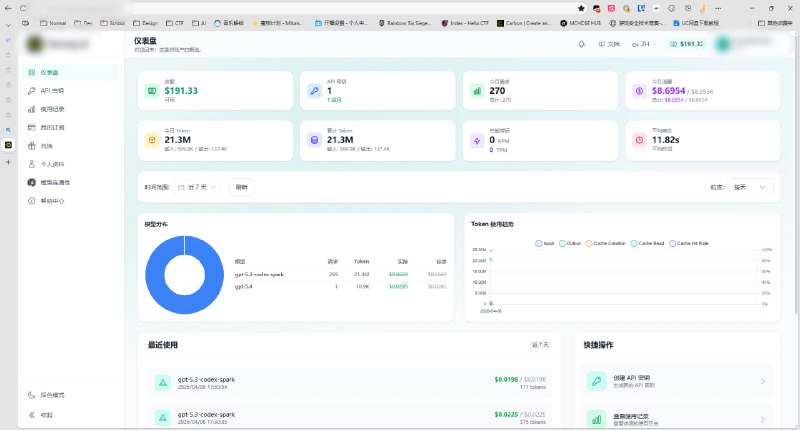Viewport: 800px width, 430px height.
Task: Click the green chart icon on 270 requests card
Action: (x=477, y=91)
